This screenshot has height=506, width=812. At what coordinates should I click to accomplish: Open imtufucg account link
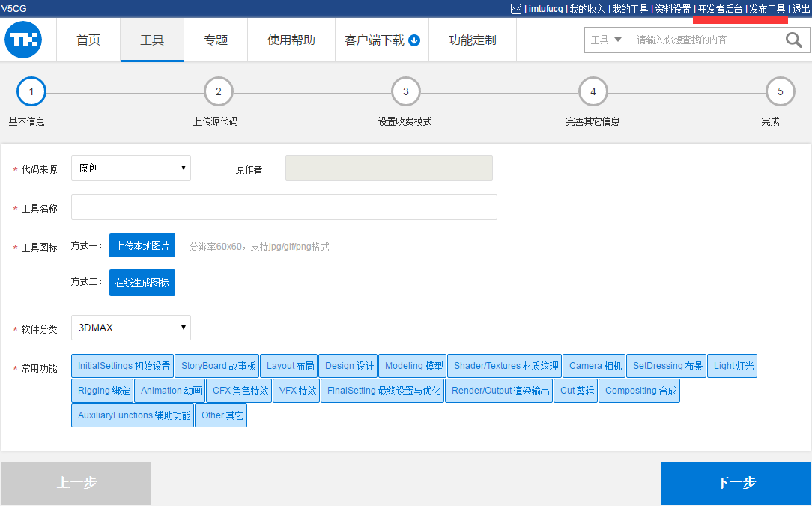tap(545, 9)
